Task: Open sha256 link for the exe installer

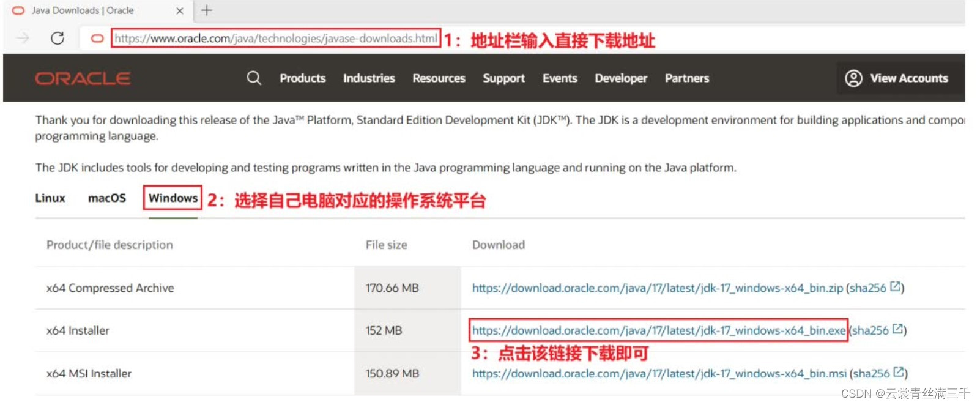Action: click(870, 330)
